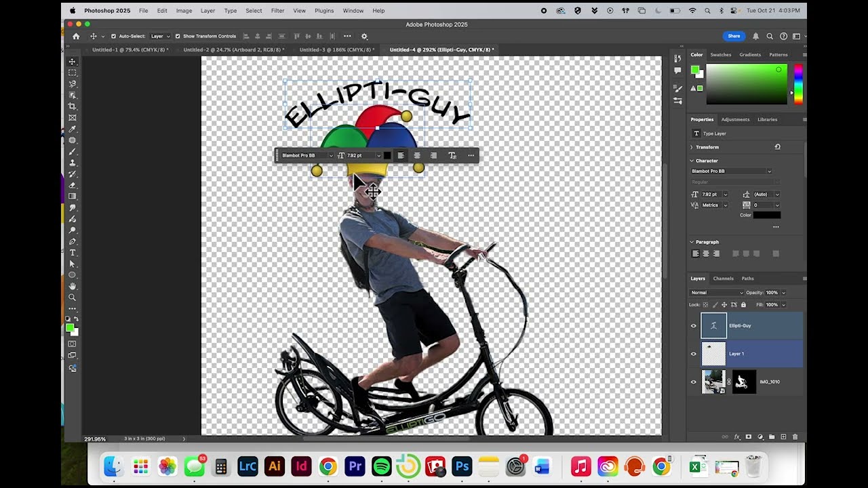Click the hue slider in Color panel
Viewport: 868px width, 488px height.
point(798,84)
